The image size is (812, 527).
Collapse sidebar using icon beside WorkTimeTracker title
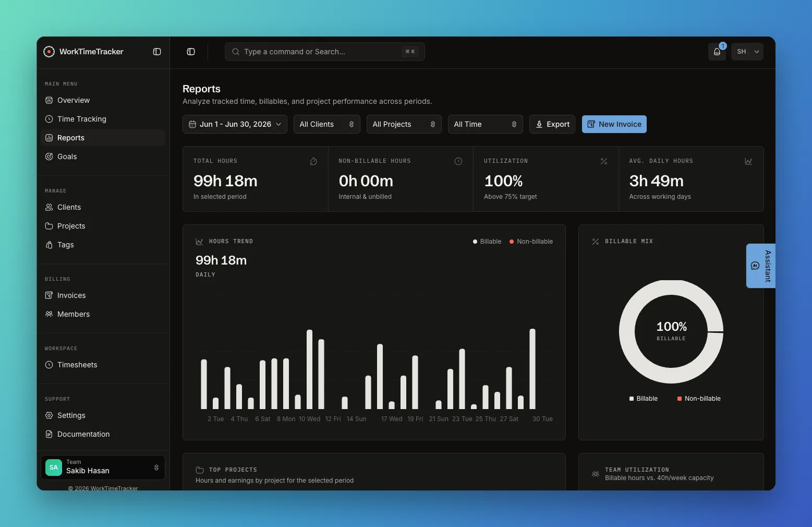click(157, 52)
